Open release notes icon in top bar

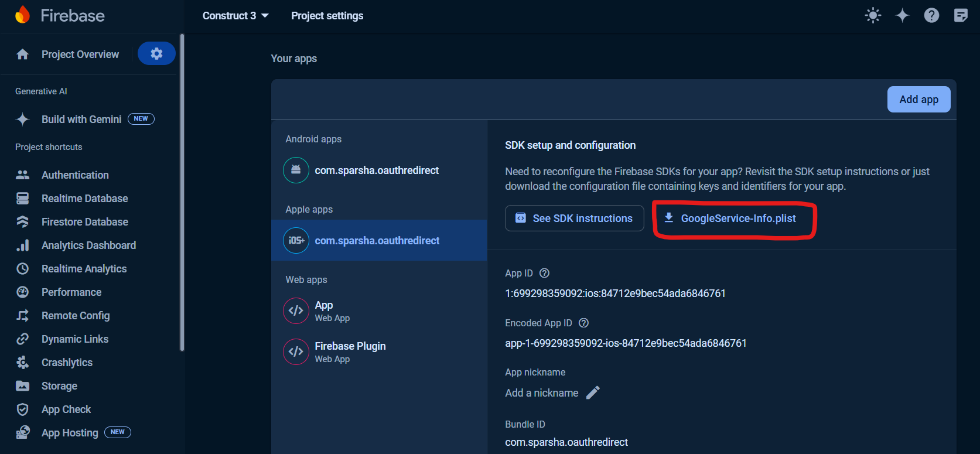961,16
